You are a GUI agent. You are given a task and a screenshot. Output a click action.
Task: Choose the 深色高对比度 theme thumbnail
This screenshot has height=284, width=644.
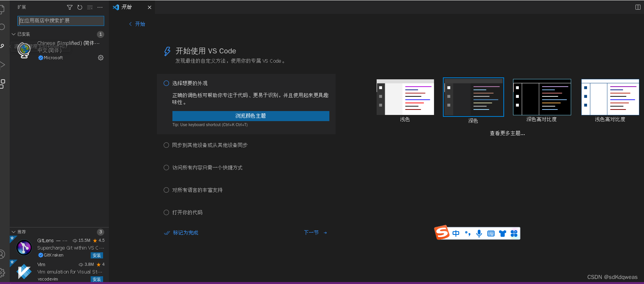tap(542, 97)
